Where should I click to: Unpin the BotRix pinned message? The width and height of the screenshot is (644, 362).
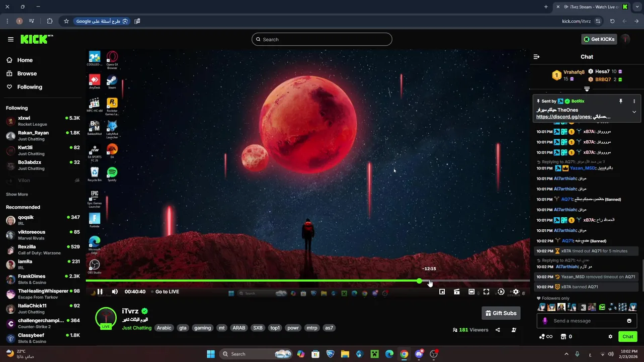click(620, 101)
